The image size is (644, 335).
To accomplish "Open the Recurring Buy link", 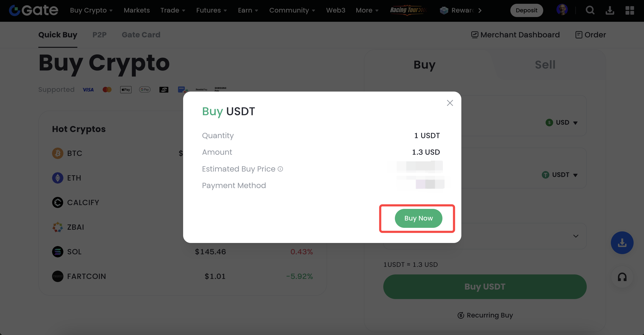I will click(485, 315).
